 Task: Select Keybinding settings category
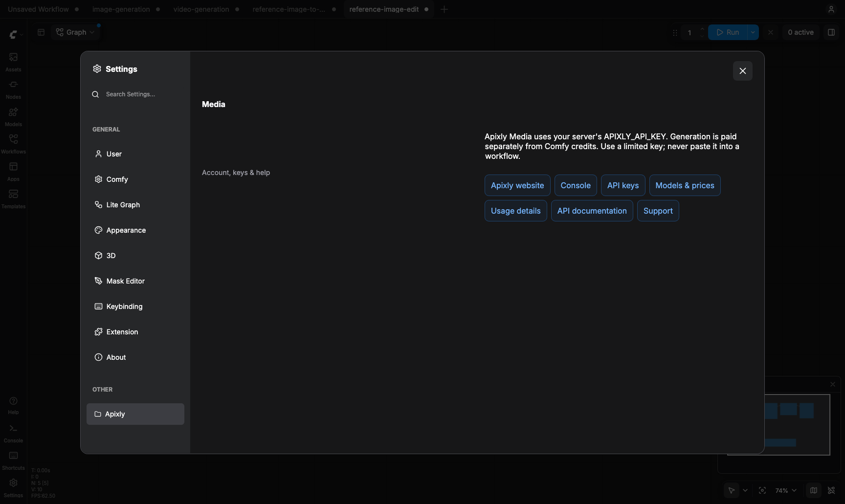click(x=135, y=307)
